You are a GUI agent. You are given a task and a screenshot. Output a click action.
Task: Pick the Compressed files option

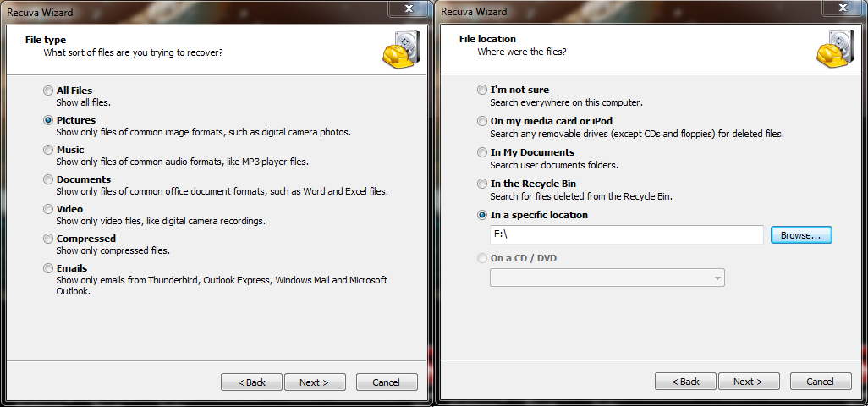[x=49, y=239]
